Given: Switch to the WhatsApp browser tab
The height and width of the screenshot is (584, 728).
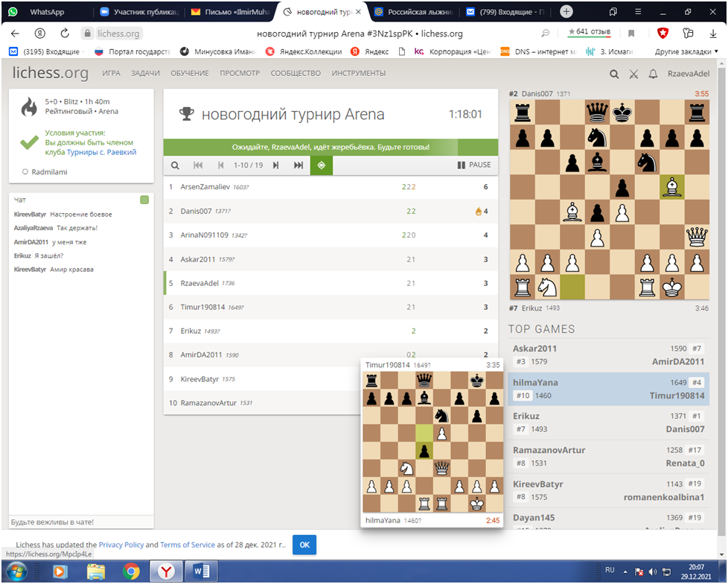Looking at the screenshot, I should coord(46,12).
